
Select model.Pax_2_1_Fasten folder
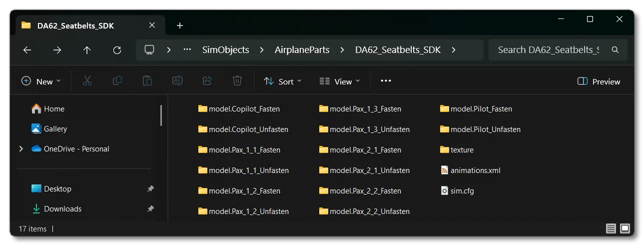click(360, 150)
